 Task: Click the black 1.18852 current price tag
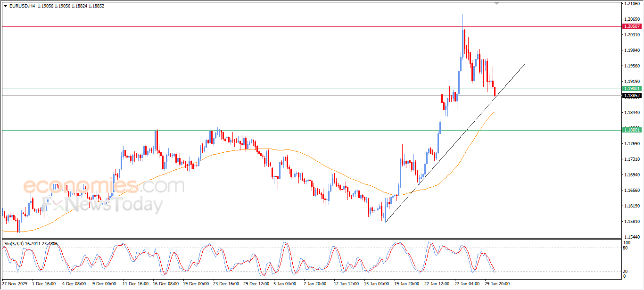[631, 96]
